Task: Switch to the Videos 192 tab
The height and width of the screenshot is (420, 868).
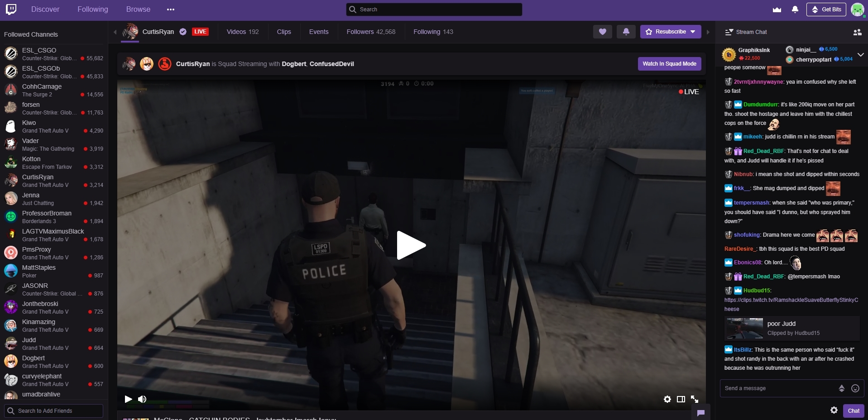Action: point(243,32)
